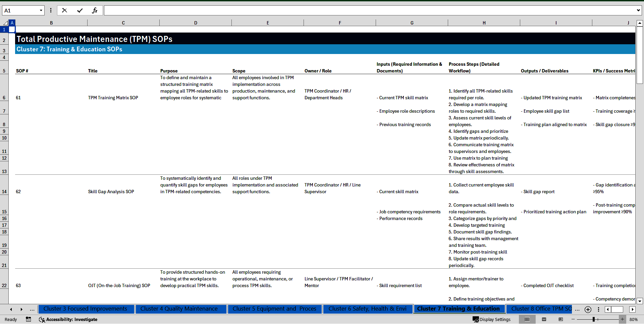The width and height of the screenshot is (644, 324).
Task: Click the macro recording icon next to Ready
Action: (x=28, y=319)
